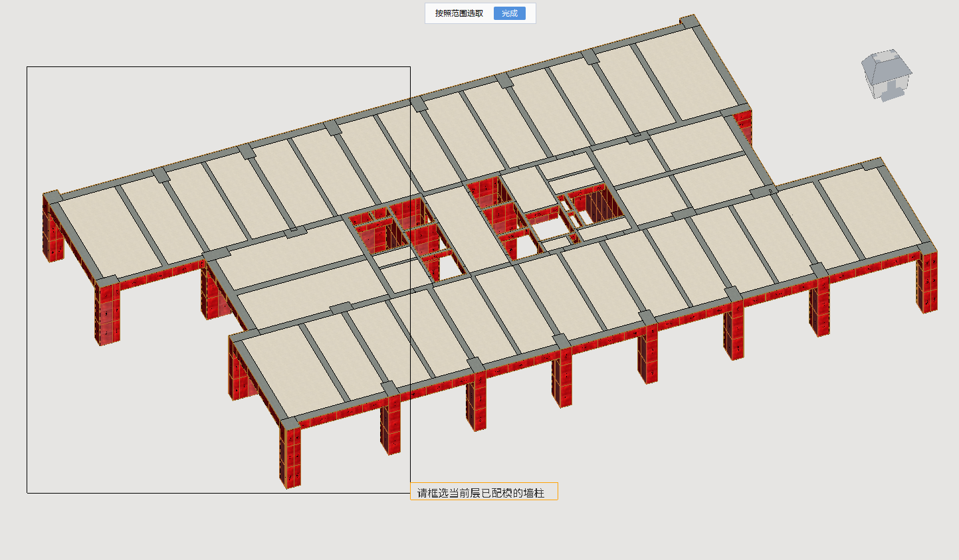Click the gray column cap at the topmost corner

pyautogui.click(x=689, y=21)
